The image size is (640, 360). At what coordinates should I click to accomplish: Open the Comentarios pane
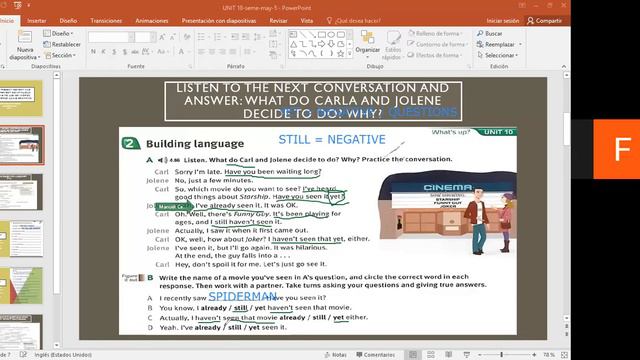(376, 355)
